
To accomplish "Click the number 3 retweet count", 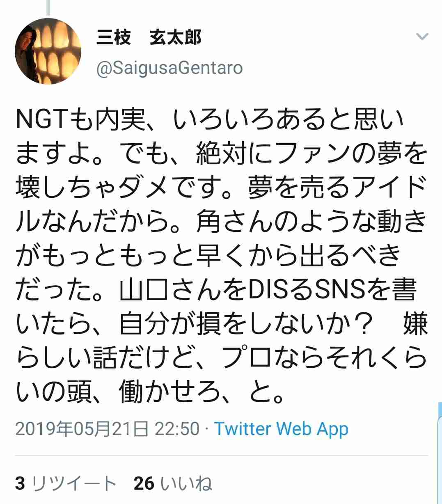I will coord(20,483).
